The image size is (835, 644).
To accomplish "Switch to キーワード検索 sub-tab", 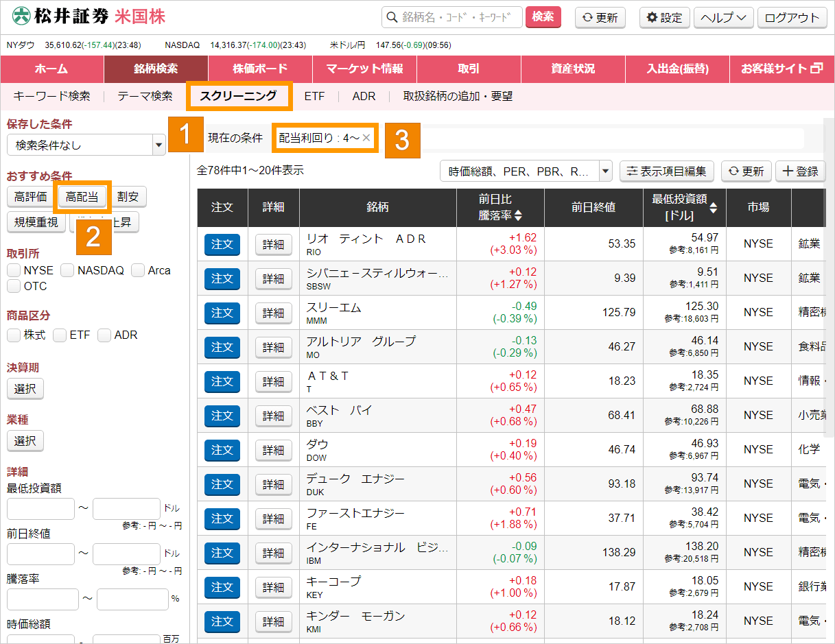I will (x=51, y=96).
